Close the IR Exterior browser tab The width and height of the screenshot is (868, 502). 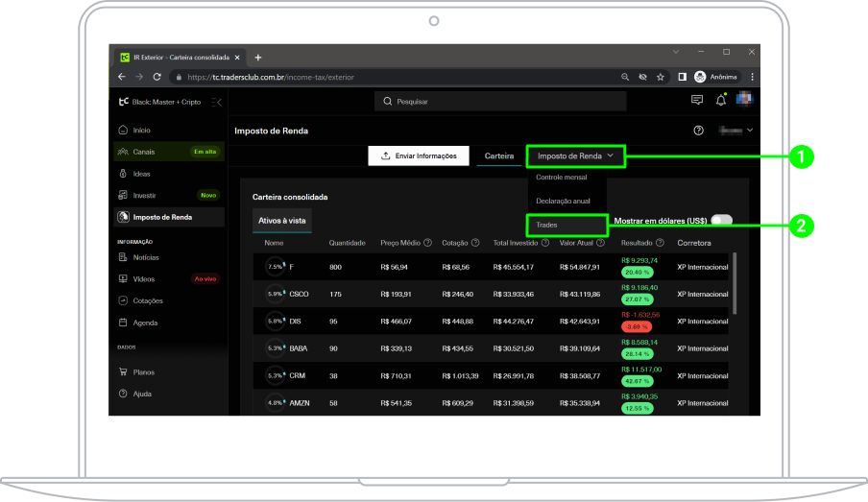point(237,57)
